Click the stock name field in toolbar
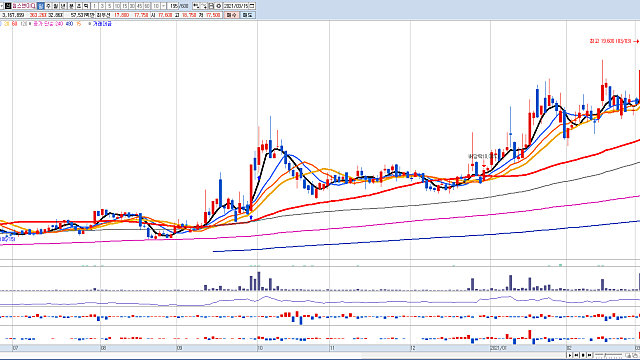 click(x=24, y=6)
